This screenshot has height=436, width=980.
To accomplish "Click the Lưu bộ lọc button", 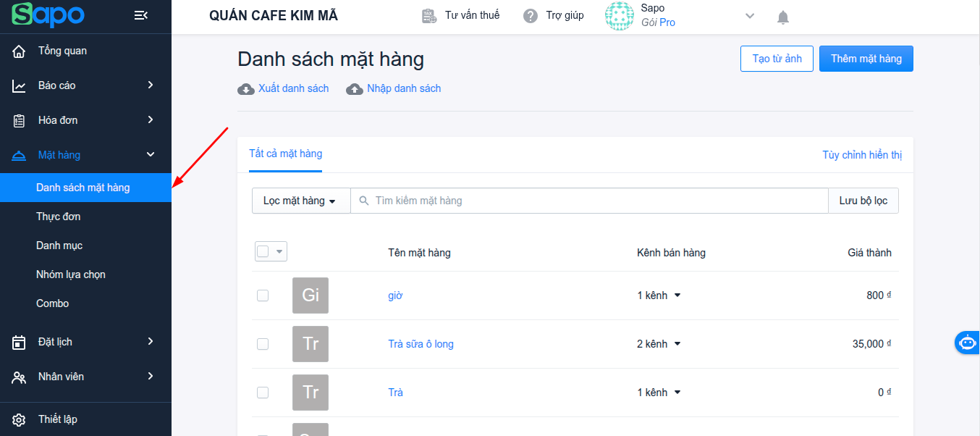I will coord(863,201).
